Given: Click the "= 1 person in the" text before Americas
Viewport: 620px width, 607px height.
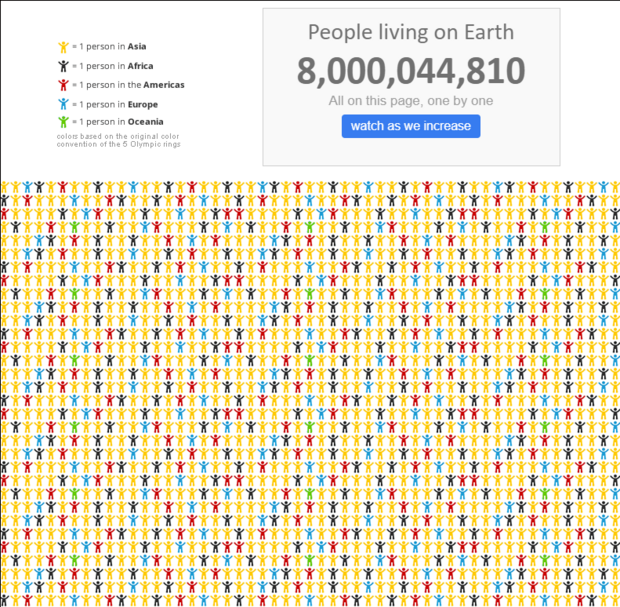Looking at the screenshot, I should point(106,85).
